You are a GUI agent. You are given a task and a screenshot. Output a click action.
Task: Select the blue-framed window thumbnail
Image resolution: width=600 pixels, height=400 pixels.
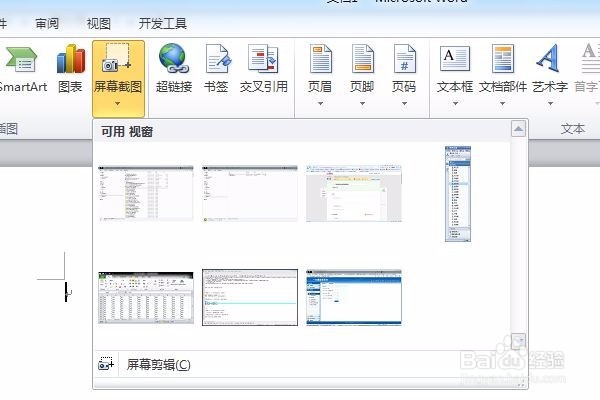[354, 297]
